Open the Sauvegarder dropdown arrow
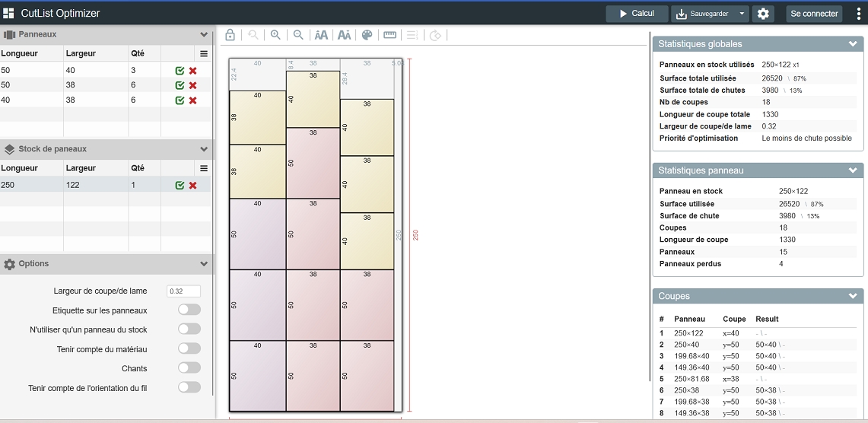 tap(742, 14)
